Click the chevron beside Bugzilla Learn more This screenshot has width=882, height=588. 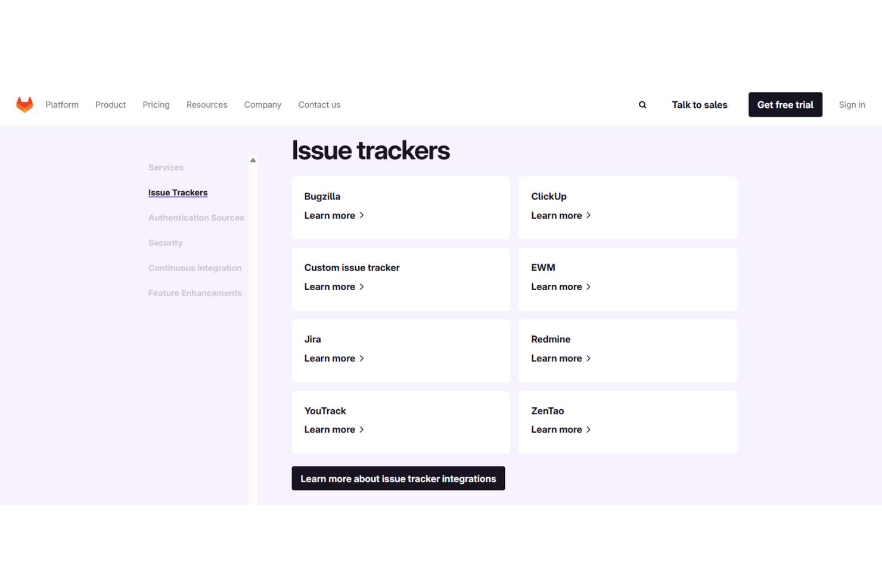point(362,215)
